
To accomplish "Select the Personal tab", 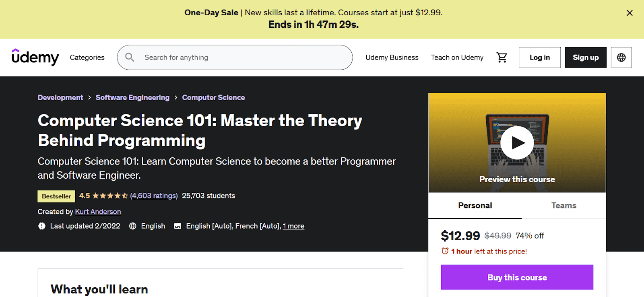I will click(475, 205).
